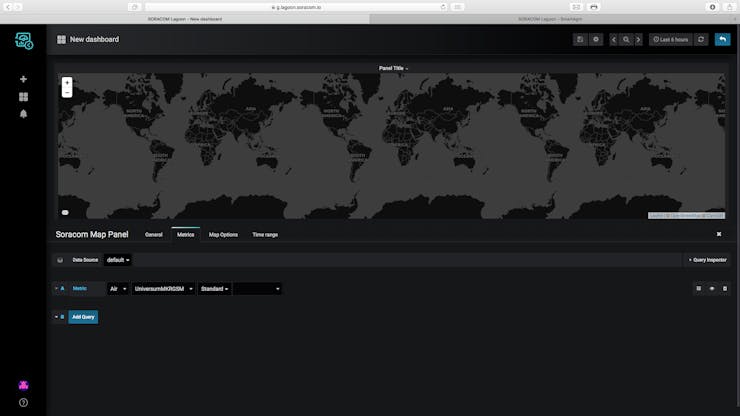Open the Panel Title dropdown menu

393,68
